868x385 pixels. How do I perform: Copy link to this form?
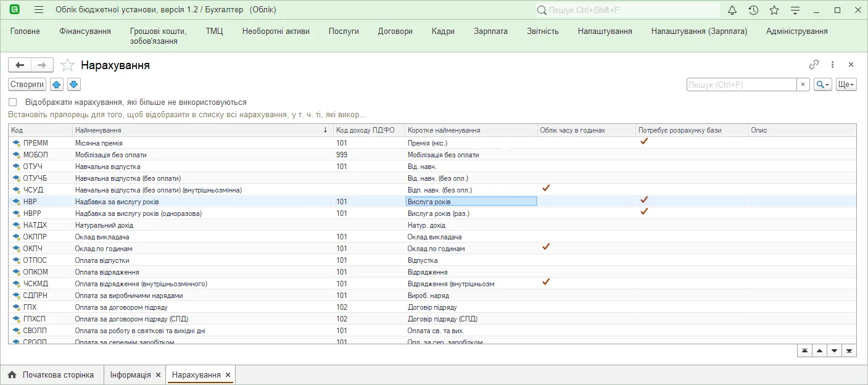(814, 64)
